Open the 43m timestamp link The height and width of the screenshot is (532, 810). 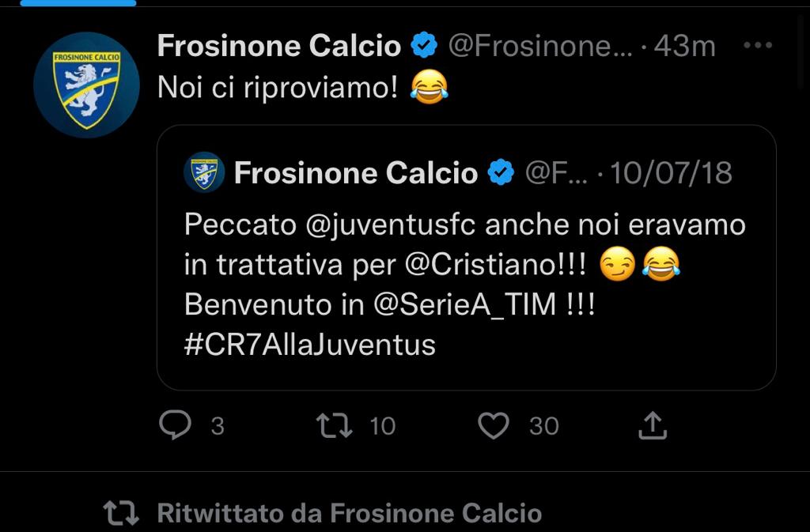point(684,46)
